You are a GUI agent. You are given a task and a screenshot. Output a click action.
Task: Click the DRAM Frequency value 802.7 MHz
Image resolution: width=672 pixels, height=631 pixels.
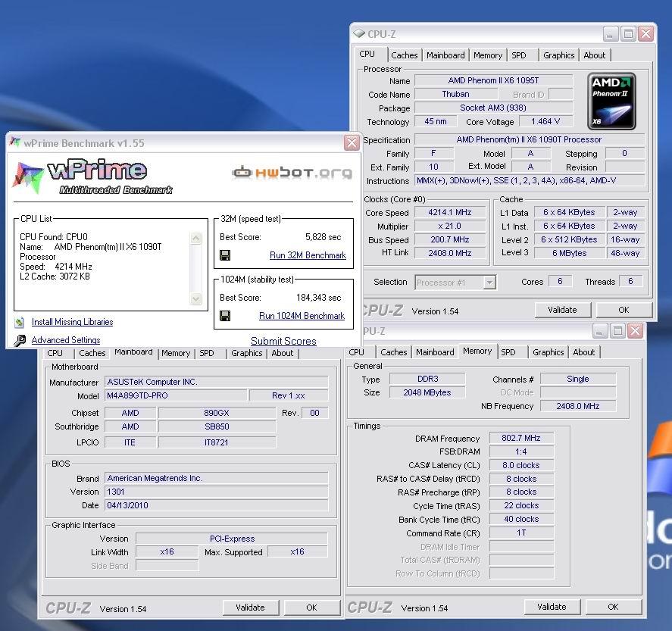(x=521, y=438)
